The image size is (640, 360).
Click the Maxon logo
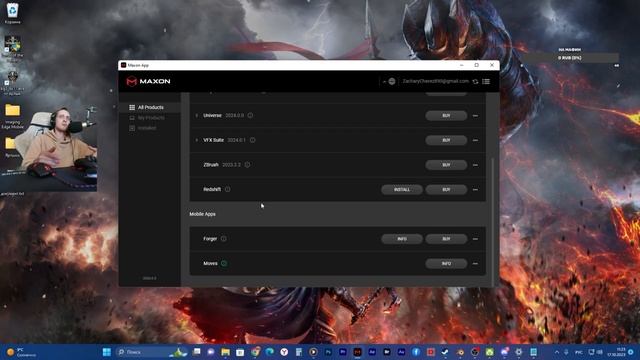[148, 81]
